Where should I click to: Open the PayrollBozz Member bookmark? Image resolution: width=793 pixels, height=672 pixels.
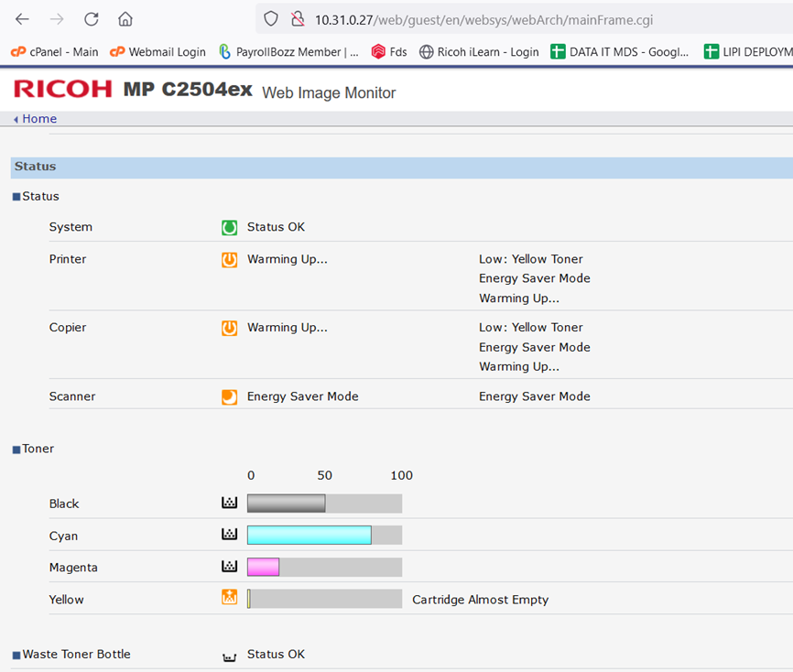click(x=289, y=51)
